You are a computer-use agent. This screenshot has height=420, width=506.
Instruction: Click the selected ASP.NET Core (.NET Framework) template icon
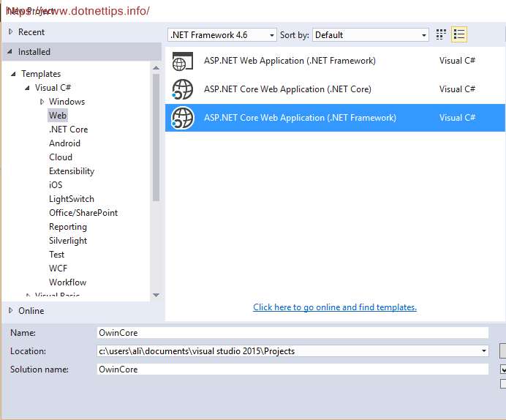(x=183, y=118)
